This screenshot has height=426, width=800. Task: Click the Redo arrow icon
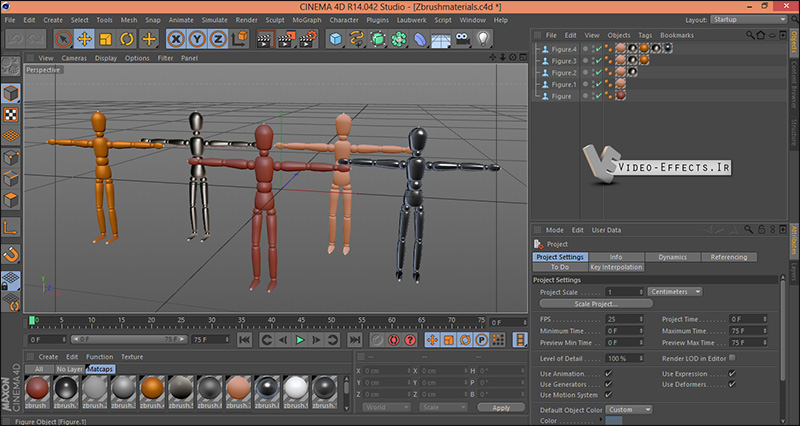tap(36, 39)
